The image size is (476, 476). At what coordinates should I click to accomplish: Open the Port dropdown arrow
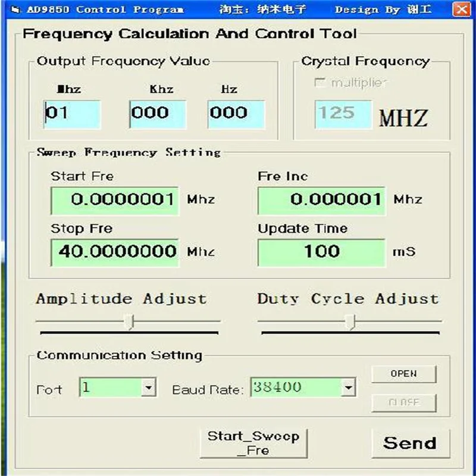(149, 387)
